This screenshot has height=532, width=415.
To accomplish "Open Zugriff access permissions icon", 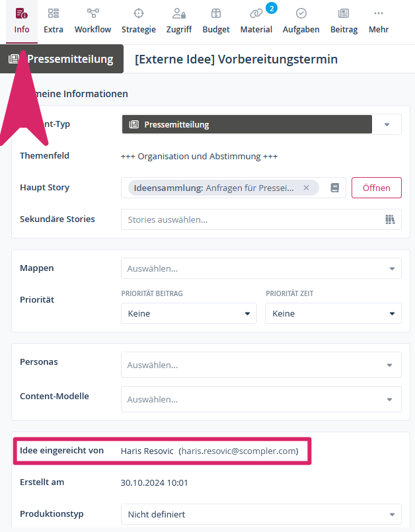I will [178, 20].
